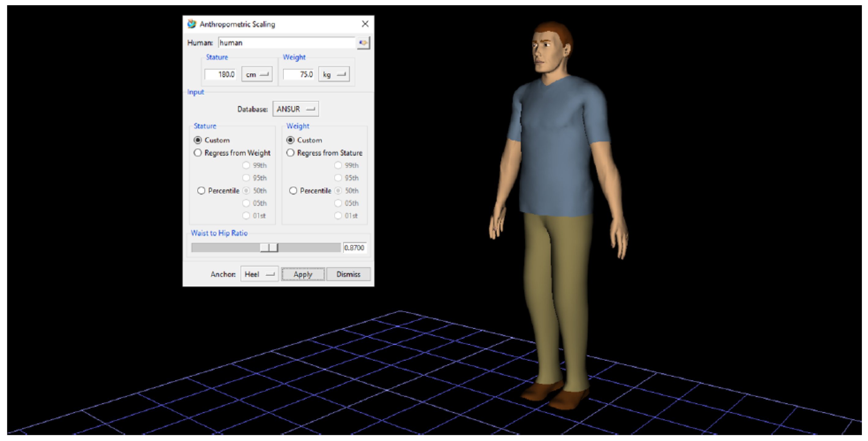
Task: Open the cm stature units dropdown
Action: (x=257, y=74)
